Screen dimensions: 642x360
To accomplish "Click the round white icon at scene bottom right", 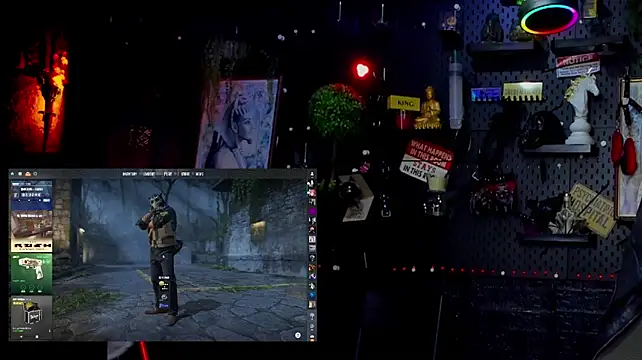I will pyautogui.click(x=298, y=335).
